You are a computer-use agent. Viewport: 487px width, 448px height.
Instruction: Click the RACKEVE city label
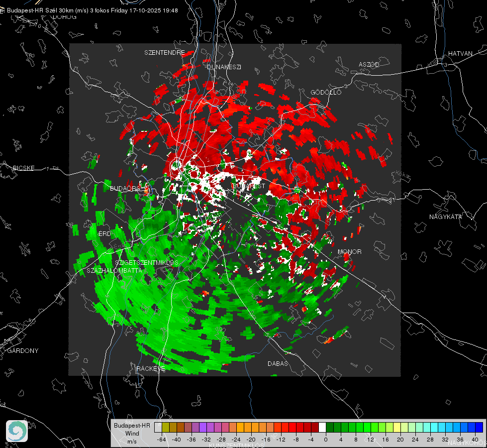151,368
